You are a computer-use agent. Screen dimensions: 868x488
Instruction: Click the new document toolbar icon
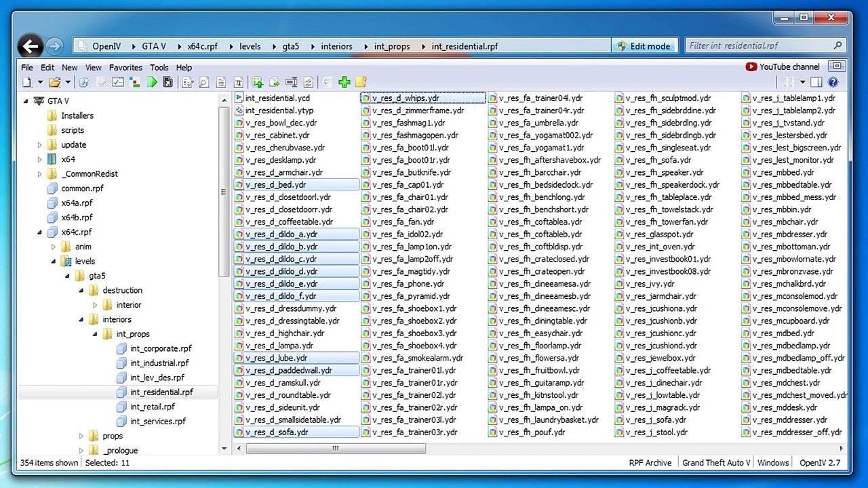[x=27, y=82]
